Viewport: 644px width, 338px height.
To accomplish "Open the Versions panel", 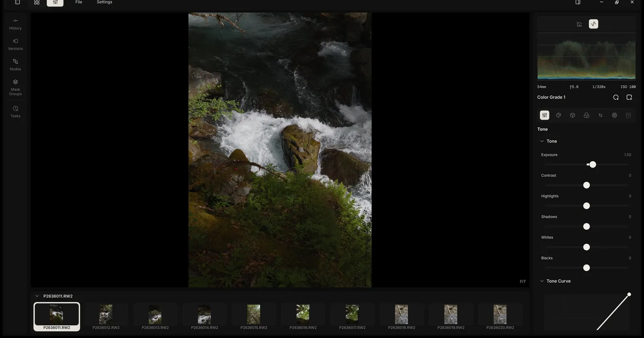I will click(15, 44).
